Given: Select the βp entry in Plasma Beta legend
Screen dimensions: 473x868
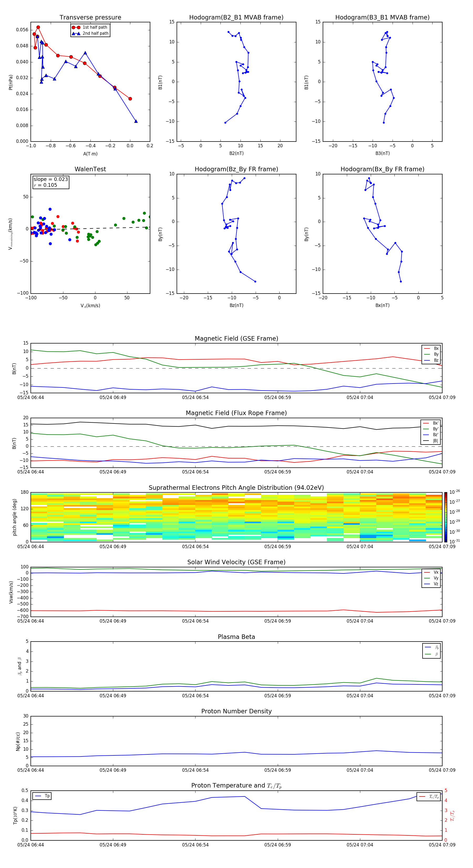Looking at the screenshot, I should [x=432, y=647].
